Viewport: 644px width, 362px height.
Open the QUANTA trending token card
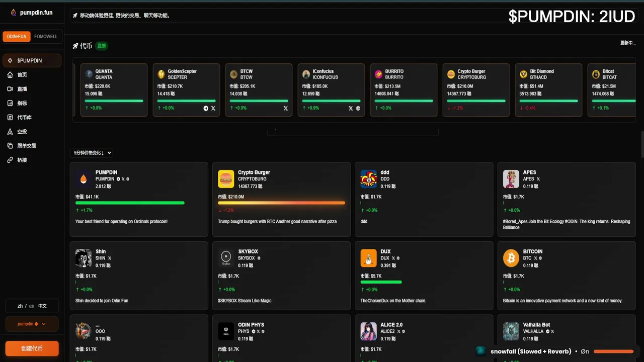(x=114, y=90)
